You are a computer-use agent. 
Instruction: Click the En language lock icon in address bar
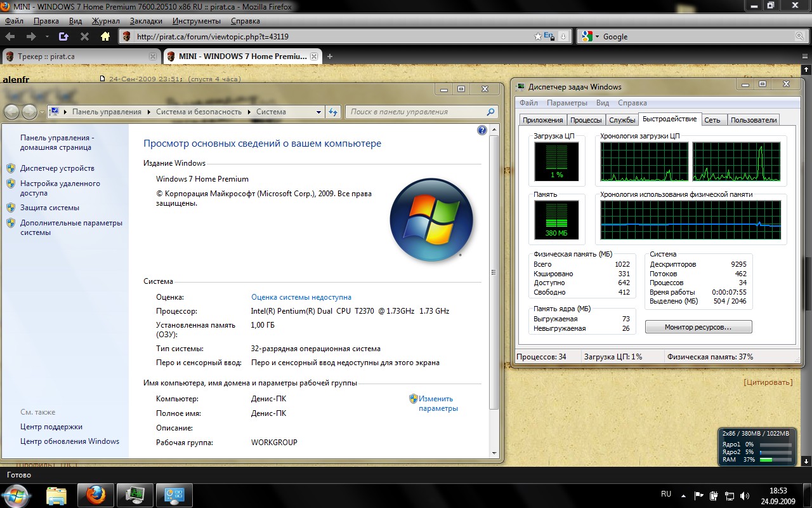click(x=550, y=36)
